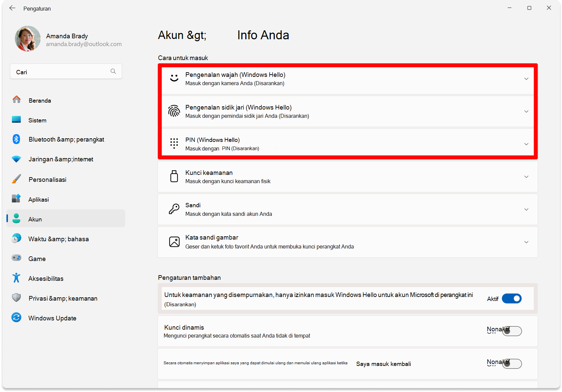The width and height of the screenshot is (562, 392).
Task: Click amanda.brady@outlook.com email text
Action: tap(84, 44)
